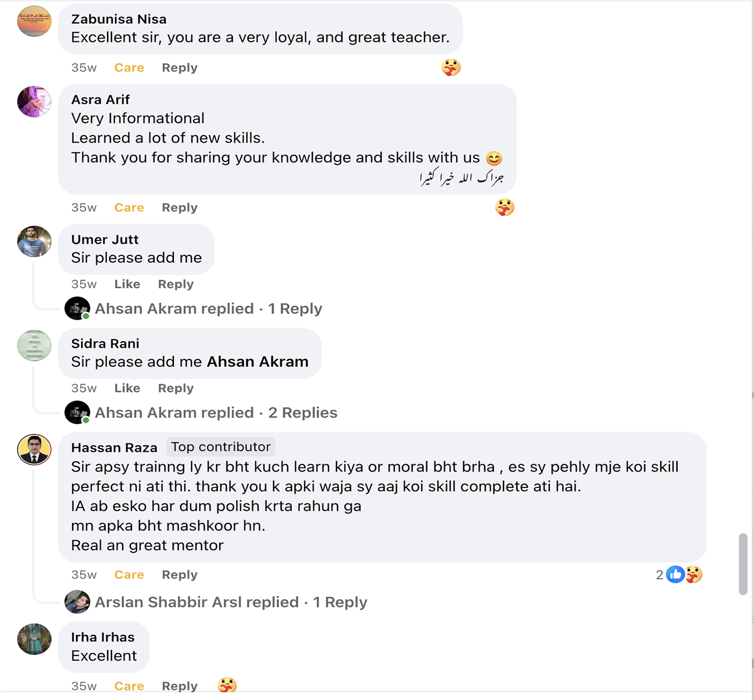
Task: Open Irha Irhas's profile name link
Action: (x=103, y=637)
